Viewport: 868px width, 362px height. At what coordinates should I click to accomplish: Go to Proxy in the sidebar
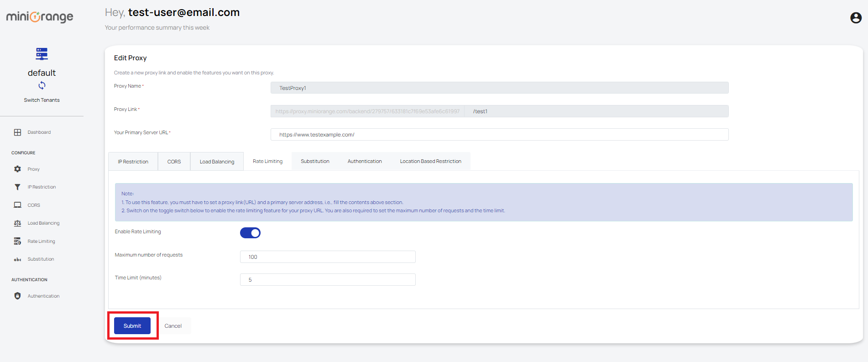(34, 169)
